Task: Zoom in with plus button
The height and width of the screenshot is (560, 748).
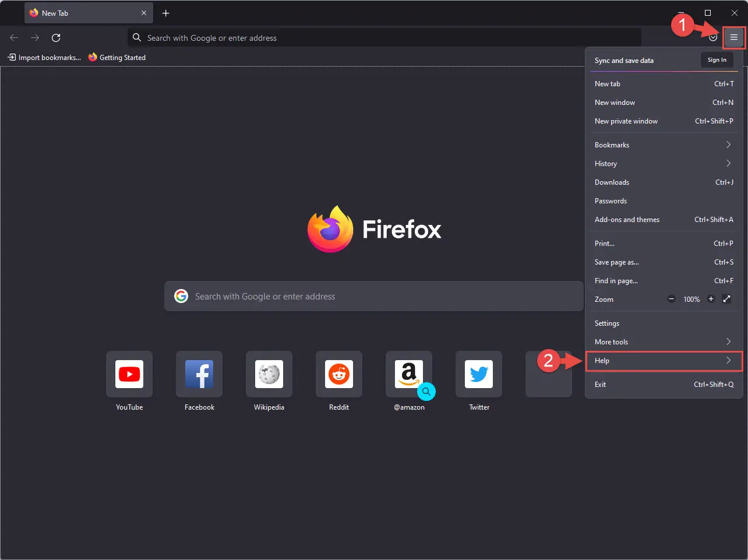Action: pyautogui.click(x=711, y=299)
